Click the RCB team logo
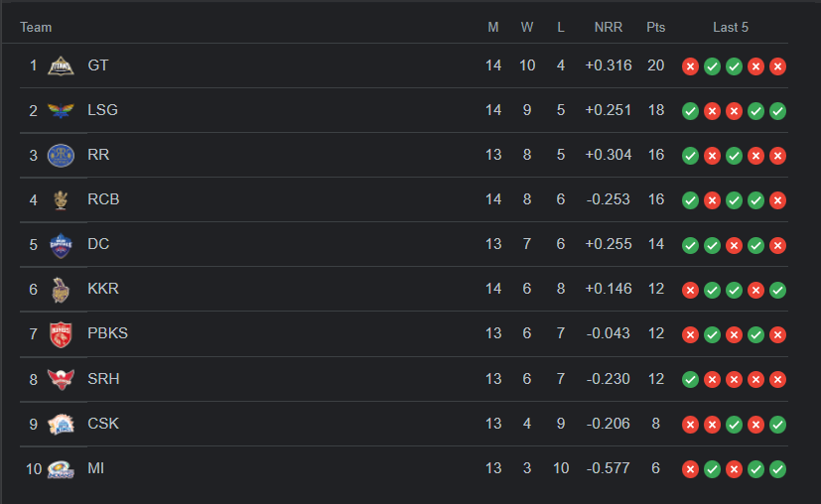This screenshot has height=504, width=821. (62, 199)
